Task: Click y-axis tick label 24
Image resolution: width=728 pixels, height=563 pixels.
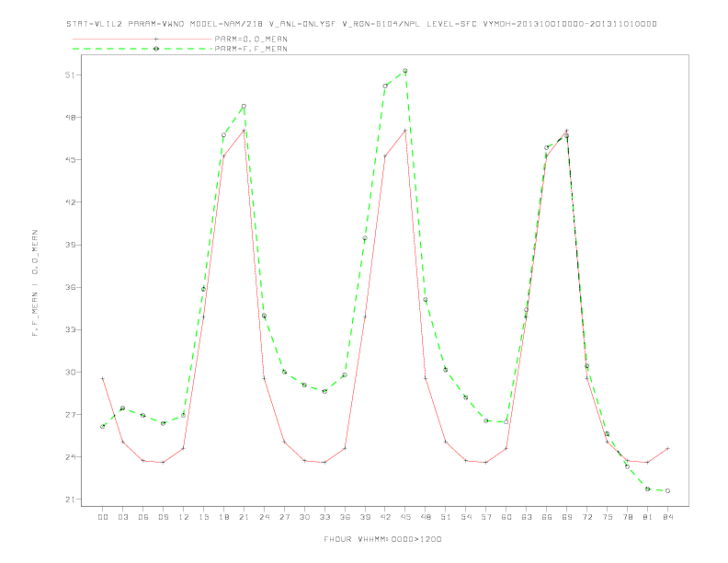Action: tap(70, 457)
